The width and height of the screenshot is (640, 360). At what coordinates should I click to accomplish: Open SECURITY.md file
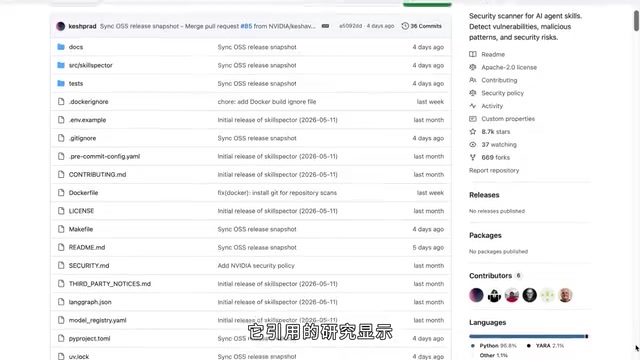pyautogui.click(x=89, y=266)
